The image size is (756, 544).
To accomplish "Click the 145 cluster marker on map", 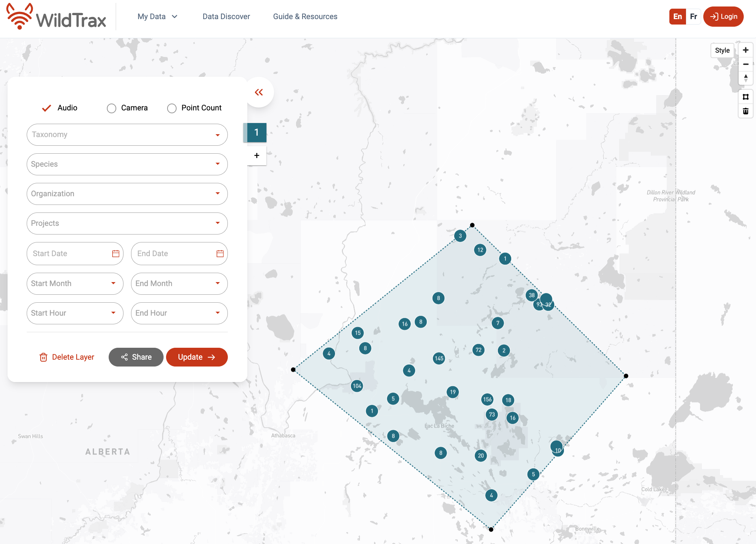I will click(x=439, y=358).
